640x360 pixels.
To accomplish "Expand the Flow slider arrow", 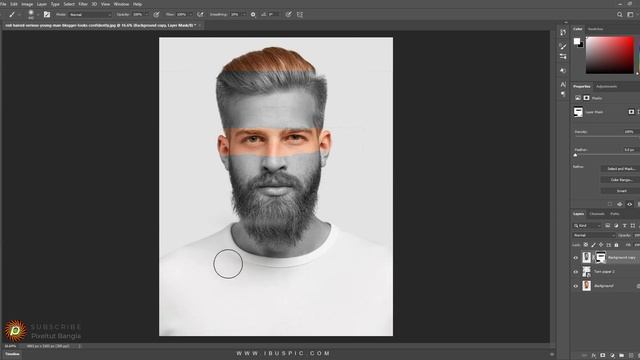I will click(190, 14).
